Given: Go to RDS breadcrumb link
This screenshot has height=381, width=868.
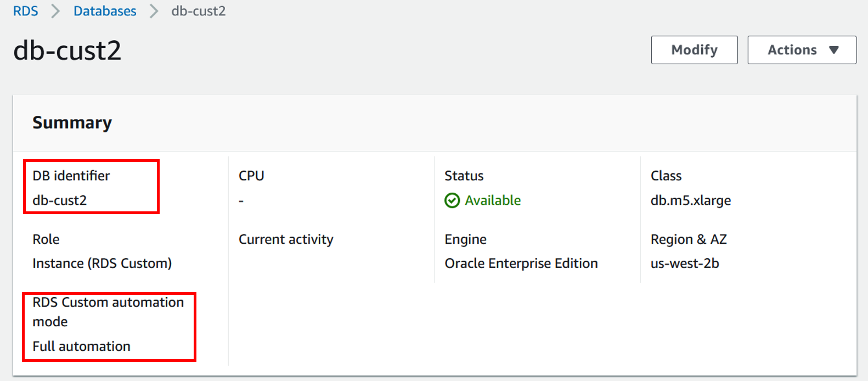Looking at the screenshot, I should click(x=26, y=11).
